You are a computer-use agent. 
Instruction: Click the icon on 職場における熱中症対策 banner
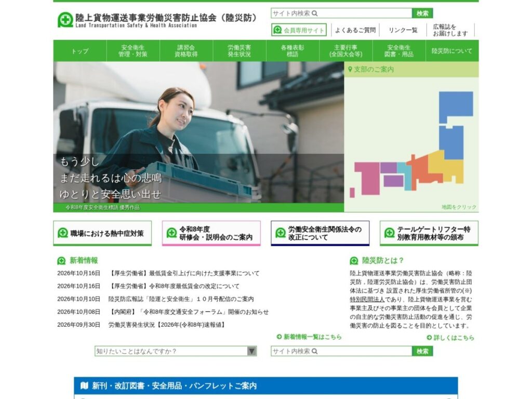63,233
